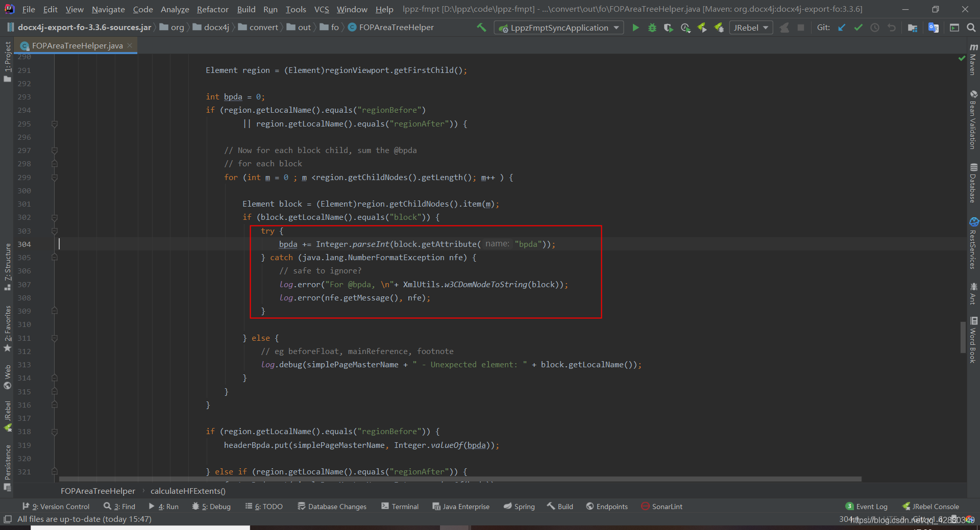Open the LppzFmptSyncApplication run configuration dropdown
This screenshot has width=980, height=530.
point(616,28)
